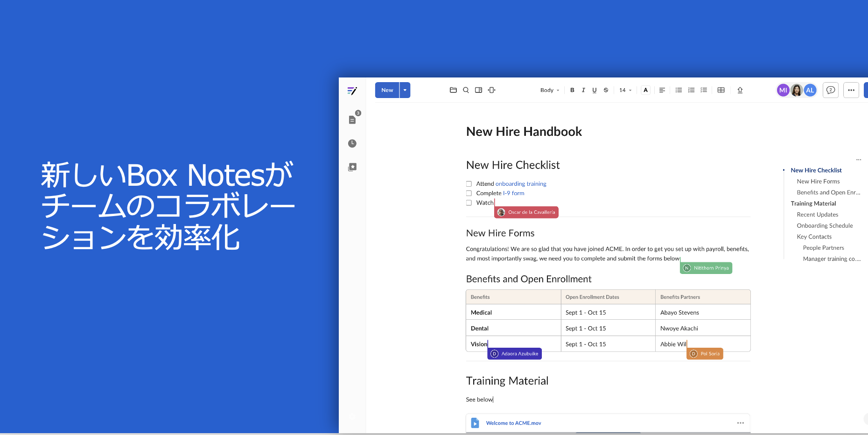The width and height of the screenshot is (868, 435).
Task: Jump to Manager training outline entry
Action: pos(832,259)
